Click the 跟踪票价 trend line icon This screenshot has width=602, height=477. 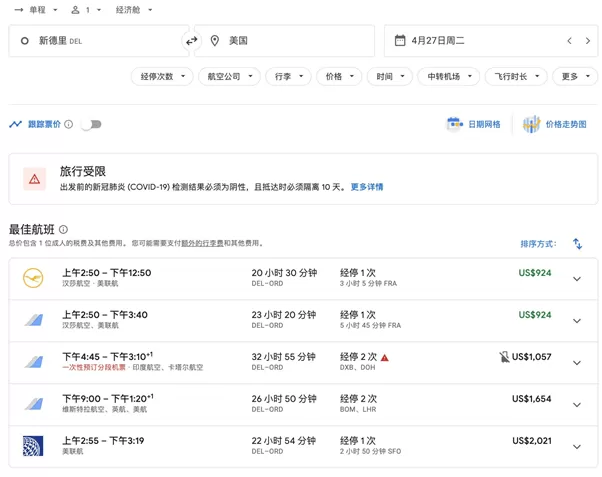tap(15, 124)
